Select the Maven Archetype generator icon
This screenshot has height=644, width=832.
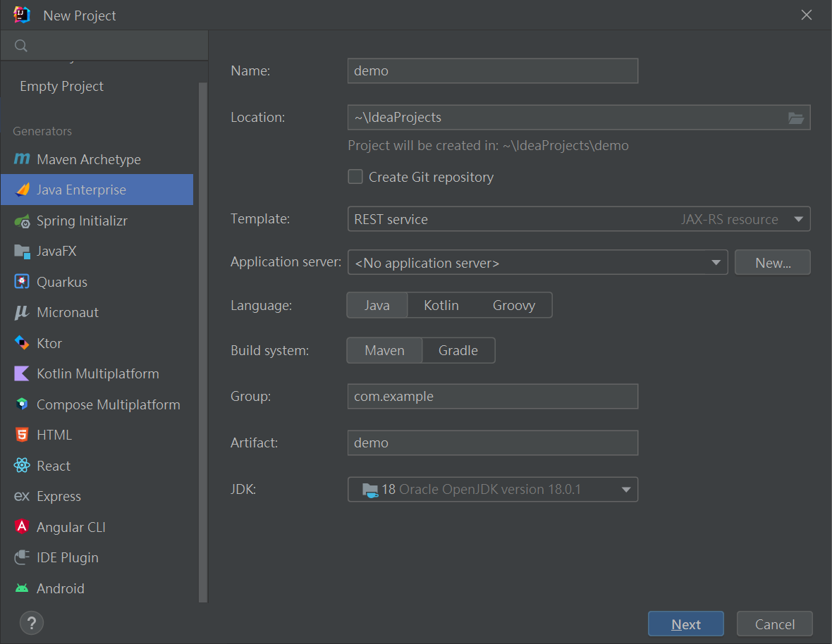[x=22, y=159]
